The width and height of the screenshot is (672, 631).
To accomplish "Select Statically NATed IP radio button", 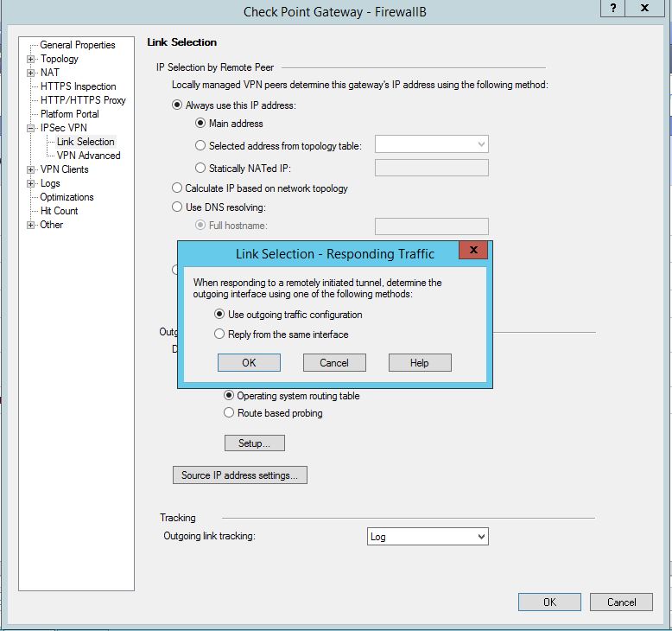I will (x=200, y=168).
